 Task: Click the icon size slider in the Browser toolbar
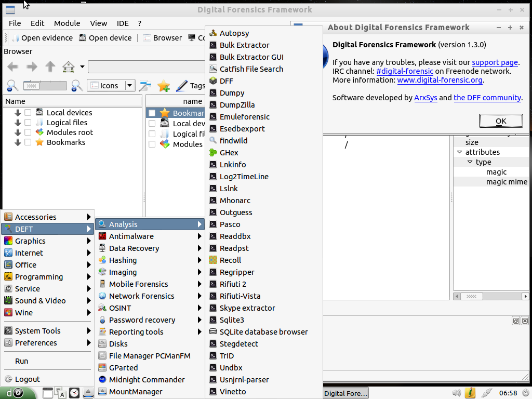pyautogui.click(x=45, y=86)
